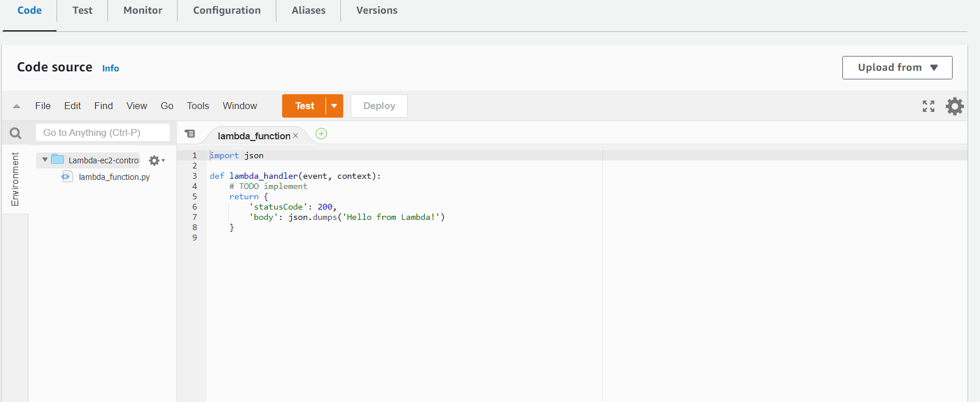Image resolution: width=980 pixels, height=402 pixels.
Task: Click the Lambda-ec2-control folder icon
Action: coord(58,159)
